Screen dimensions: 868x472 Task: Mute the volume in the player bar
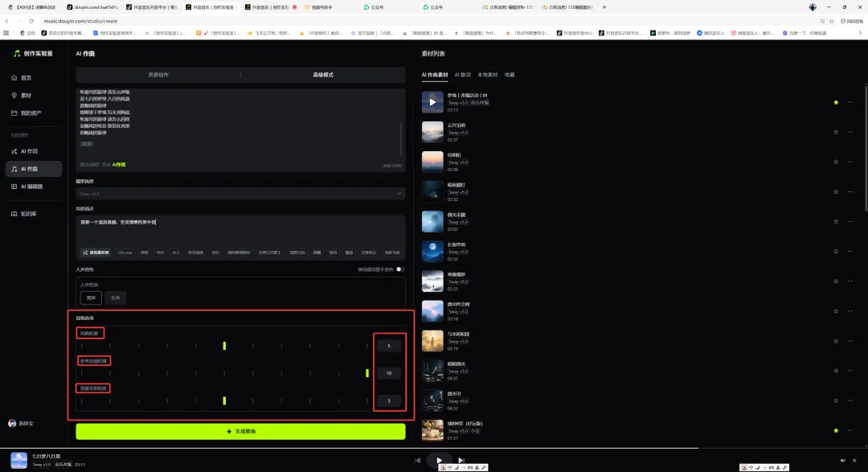(x=842, y=461)
